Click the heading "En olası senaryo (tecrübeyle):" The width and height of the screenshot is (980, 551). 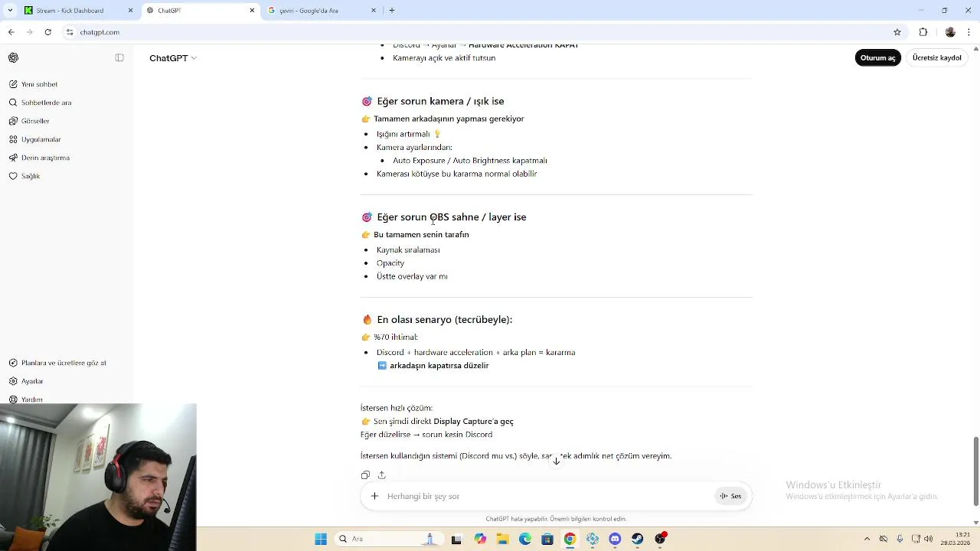[445, 320]
